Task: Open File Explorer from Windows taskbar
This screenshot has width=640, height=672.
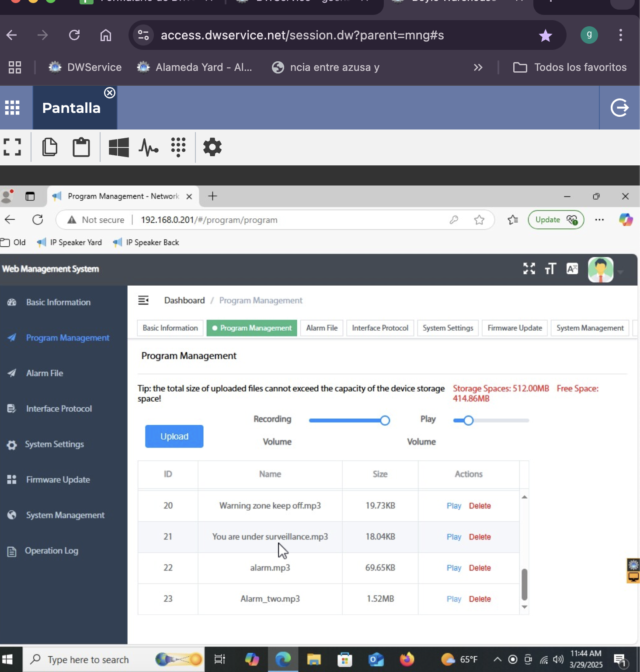Action: click(x=314, y=659)
